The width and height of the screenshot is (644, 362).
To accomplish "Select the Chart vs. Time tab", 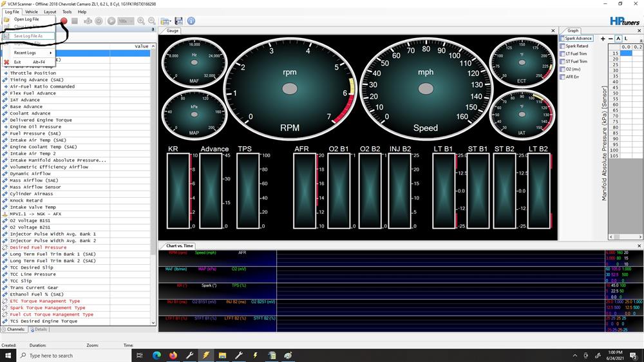I will [180, 245].
